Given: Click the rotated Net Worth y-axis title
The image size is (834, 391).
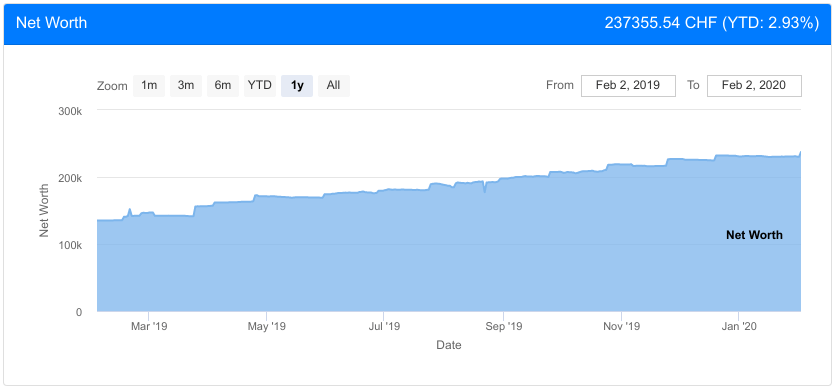Looking at the screenshot, I should tap(44, 210).
